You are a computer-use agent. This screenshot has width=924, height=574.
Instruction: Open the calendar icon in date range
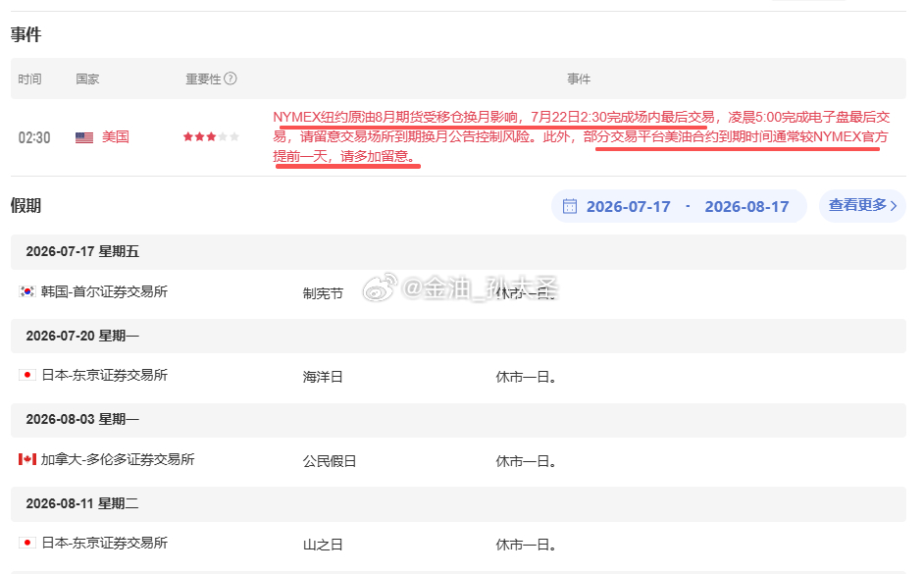(x=569, y=206)
